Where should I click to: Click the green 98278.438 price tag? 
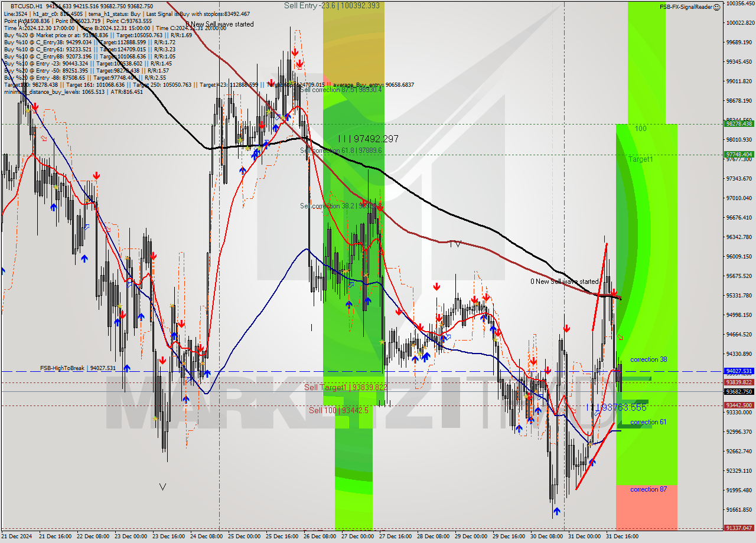[739, 124]
